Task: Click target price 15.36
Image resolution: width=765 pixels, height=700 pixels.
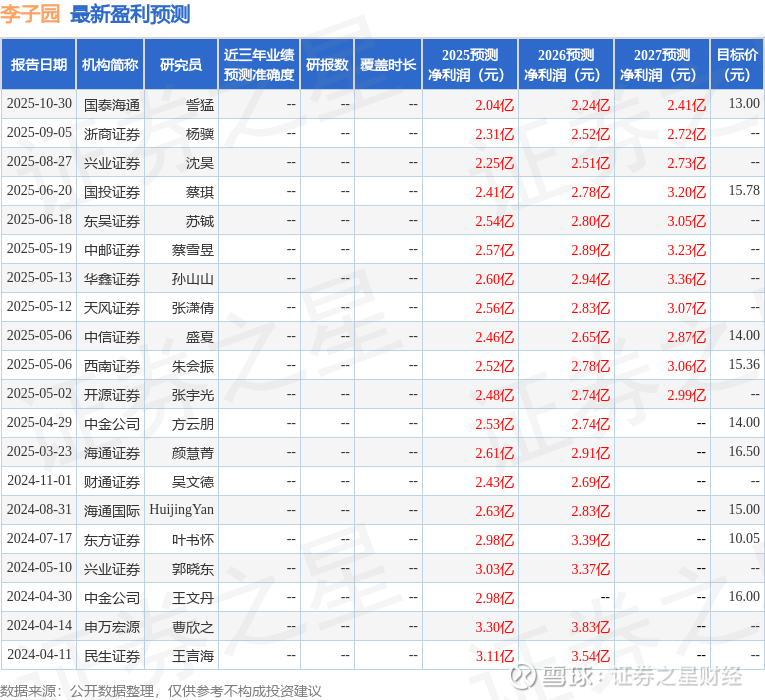Action: [x=744, y=364]
